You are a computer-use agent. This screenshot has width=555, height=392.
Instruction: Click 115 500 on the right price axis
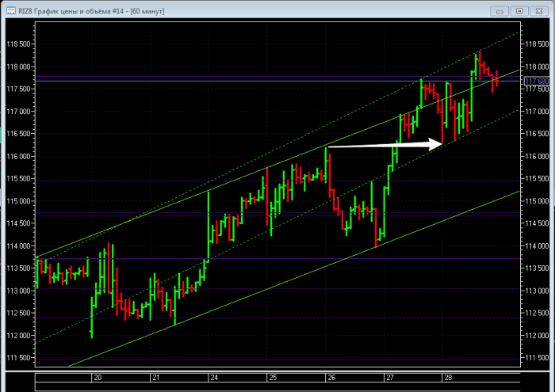537,178
